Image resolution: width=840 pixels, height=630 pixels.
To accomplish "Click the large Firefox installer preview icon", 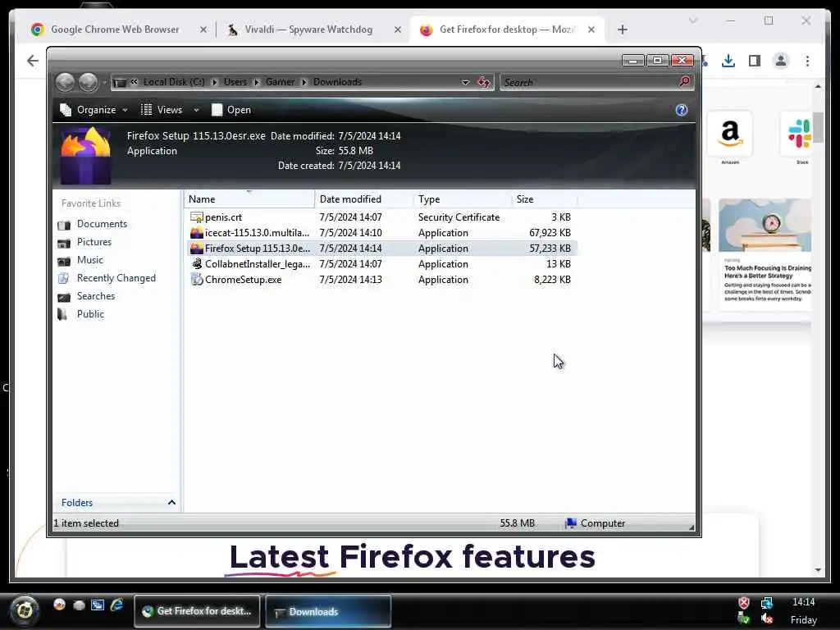I will coord(85,155).
